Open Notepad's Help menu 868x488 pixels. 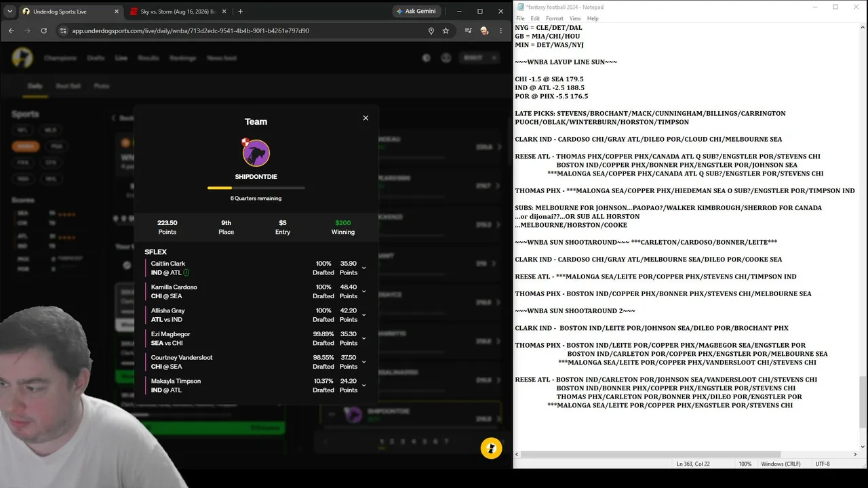pos(593,18)
